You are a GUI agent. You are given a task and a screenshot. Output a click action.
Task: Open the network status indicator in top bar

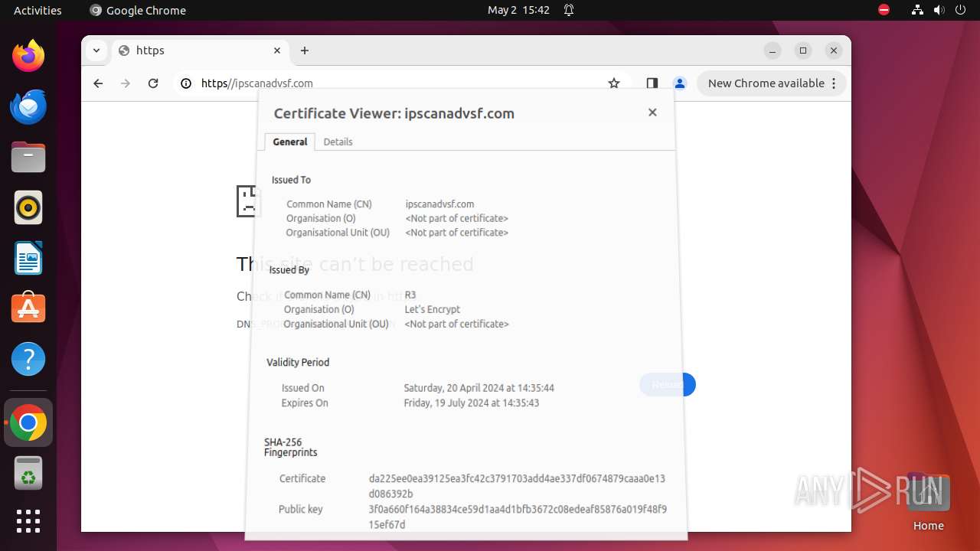(x=917, y=10)
